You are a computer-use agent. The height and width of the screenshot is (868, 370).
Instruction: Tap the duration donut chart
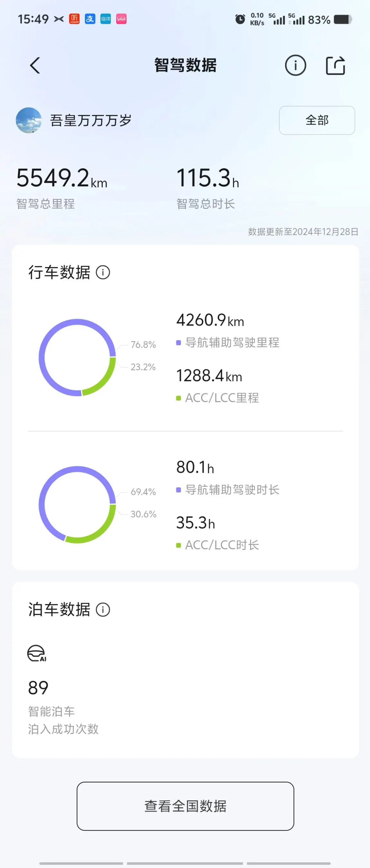point(77,505)
